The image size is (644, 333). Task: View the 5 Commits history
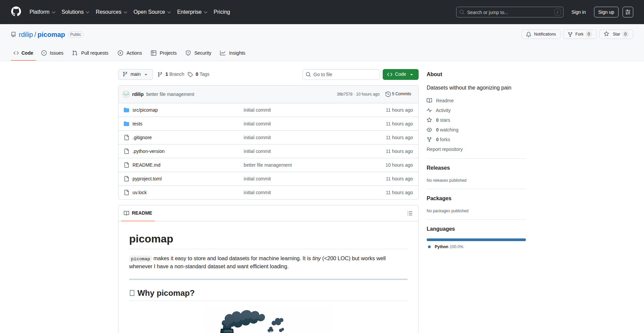tap(398, 94)
